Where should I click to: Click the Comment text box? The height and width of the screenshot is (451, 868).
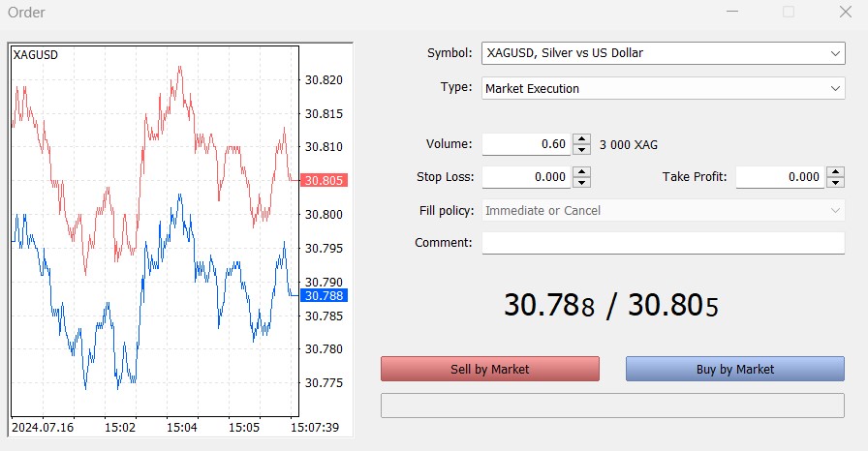click(663, 243)
